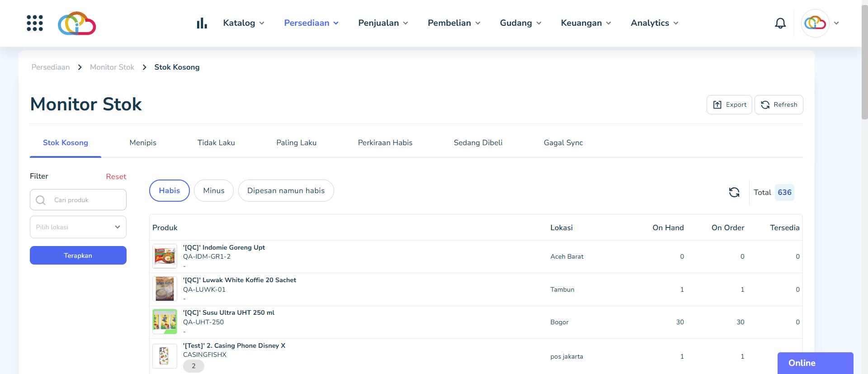The height and width of the screenshot is (374, 868).
Task: Select the Dipesan namun habis chip
Action: coord(286,191)
